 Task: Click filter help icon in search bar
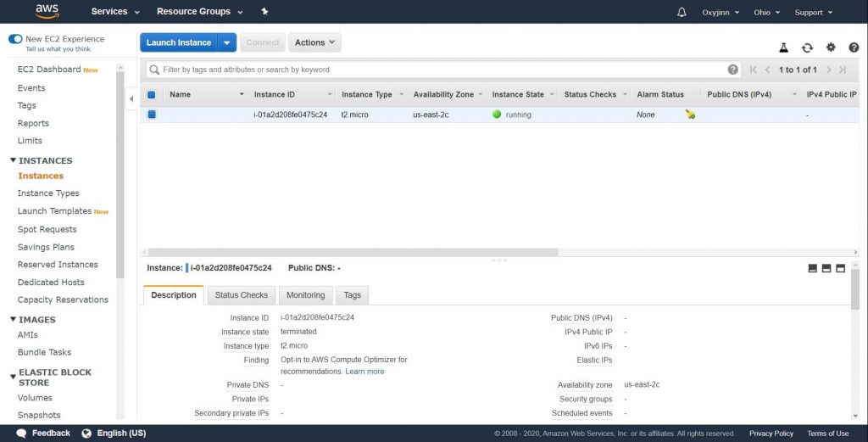(x=733, y=70)
